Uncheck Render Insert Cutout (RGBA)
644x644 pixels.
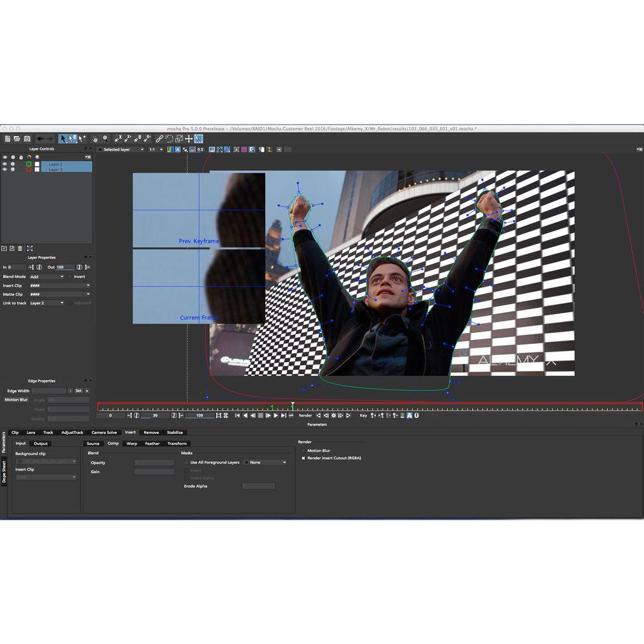point(303,458)
